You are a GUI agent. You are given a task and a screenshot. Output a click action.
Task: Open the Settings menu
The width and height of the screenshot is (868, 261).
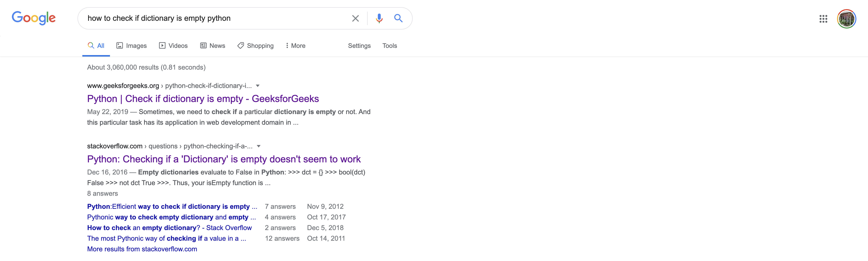pos(359,46)
